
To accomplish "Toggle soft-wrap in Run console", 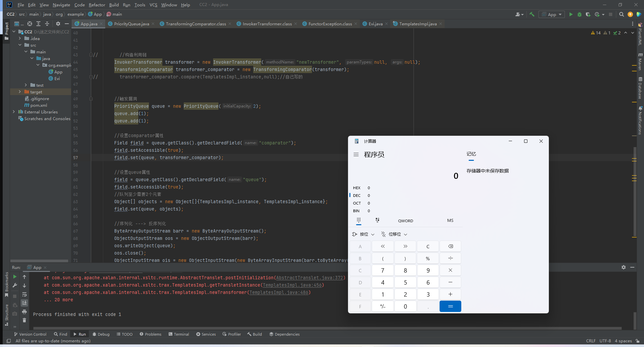I will tap(24, 294).
